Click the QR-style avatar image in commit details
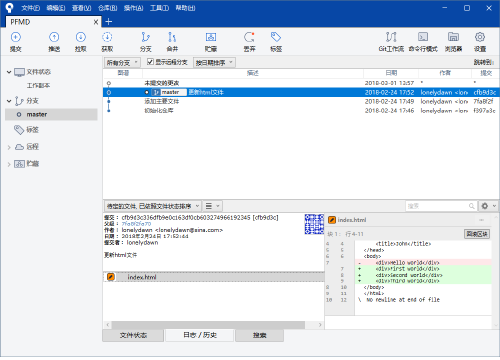Viewport: 500px width, 360px height. coord(314,224)
